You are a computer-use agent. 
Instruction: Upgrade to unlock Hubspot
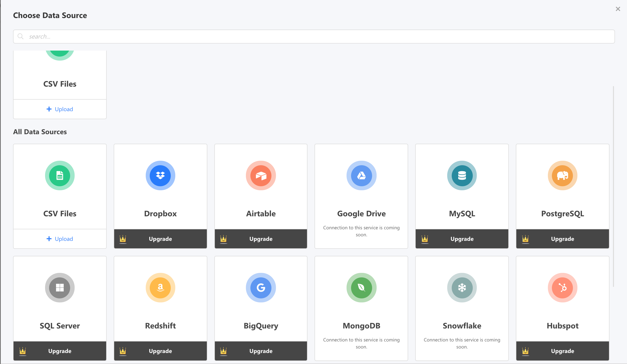(x=563, y=351)
